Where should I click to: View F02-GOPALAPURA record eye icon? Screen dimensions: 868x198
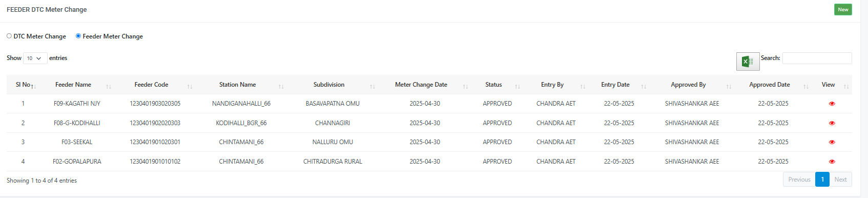coord(832,162)
